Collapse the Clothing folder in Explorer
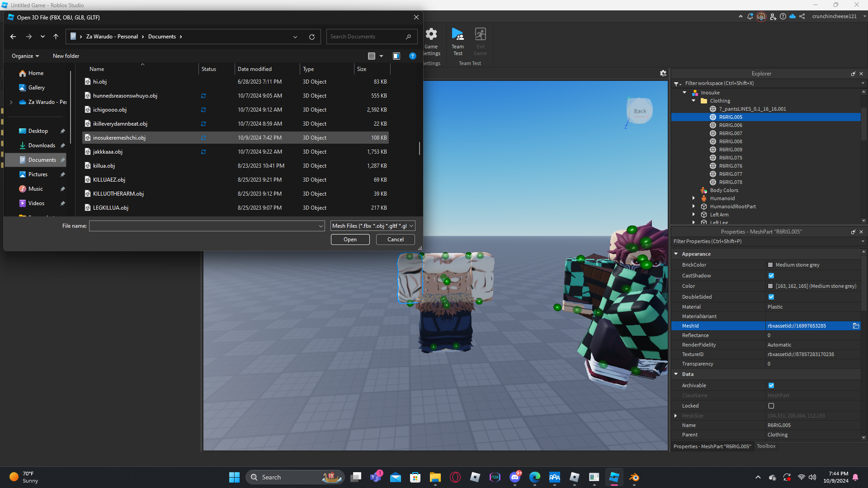 [693, 101]
